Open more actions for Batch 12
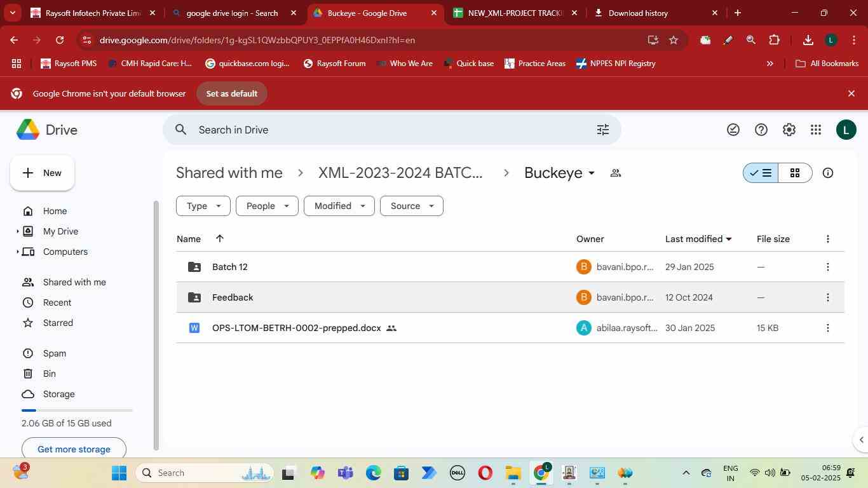Image resolution: width=868 pixels, height=488 pixels. (x=827, y=267)
